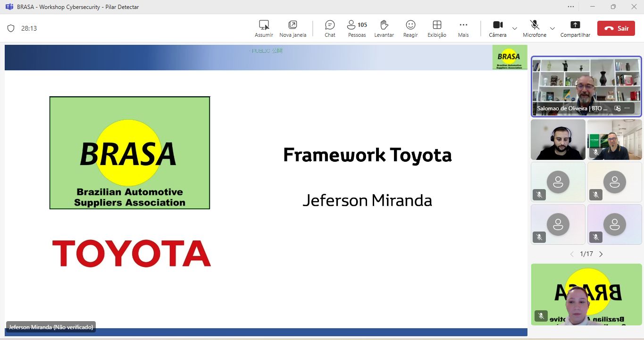The width and height of the screenshot is (644, 340).
Task: Open title bar three-dots settings menu
Action: click(571, 7)
